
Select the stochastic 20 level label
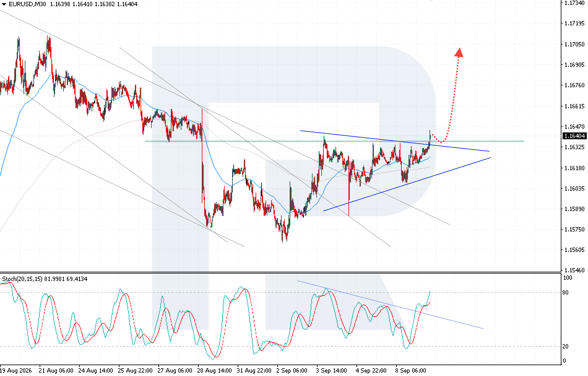point(565,346)
